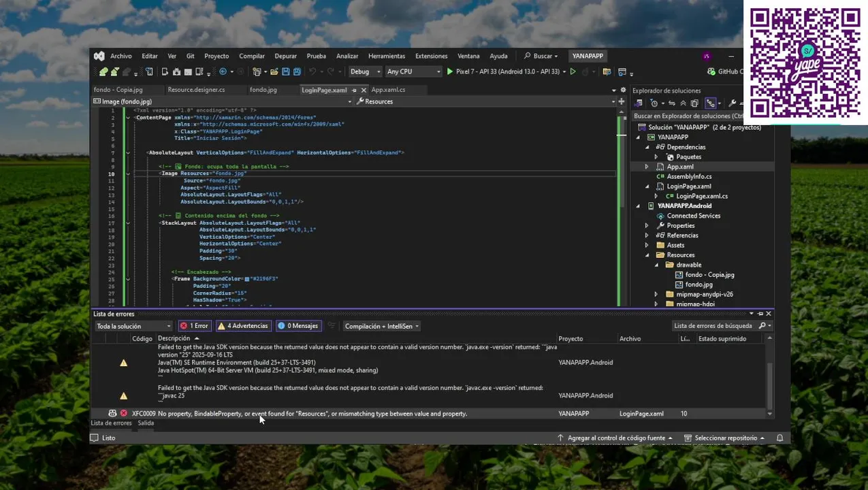The height and width of the screenshot is (490, 868).
Task: Expand the App.xaml node
Action: point(647,167)
